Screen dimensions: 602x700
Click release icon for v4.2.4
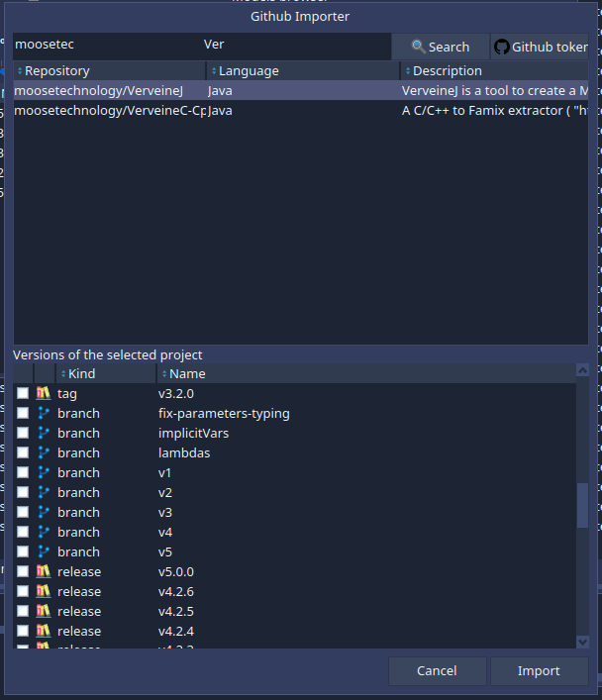click(44, 631)
